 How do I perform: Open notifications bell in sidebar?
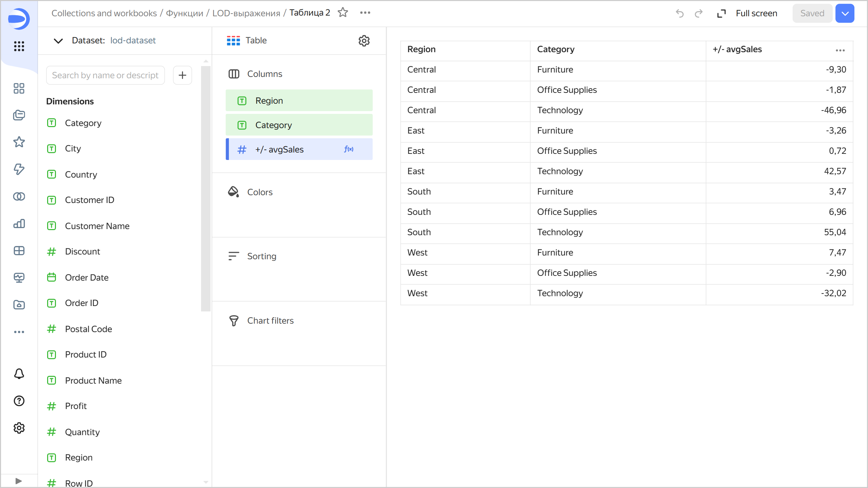[x=19, y=374]
